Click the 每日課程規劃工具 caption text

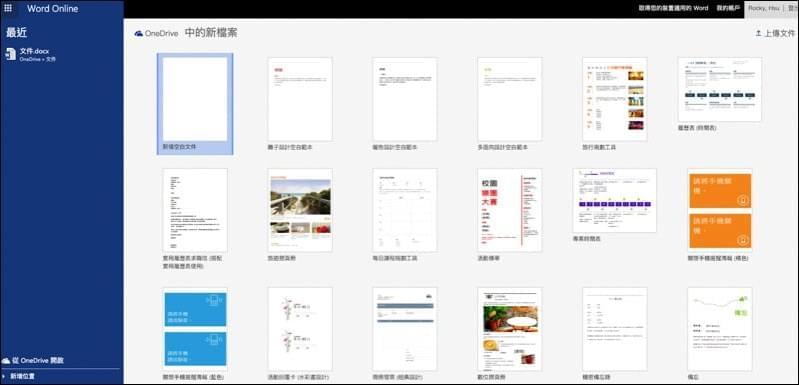click(x=395, y=258)
